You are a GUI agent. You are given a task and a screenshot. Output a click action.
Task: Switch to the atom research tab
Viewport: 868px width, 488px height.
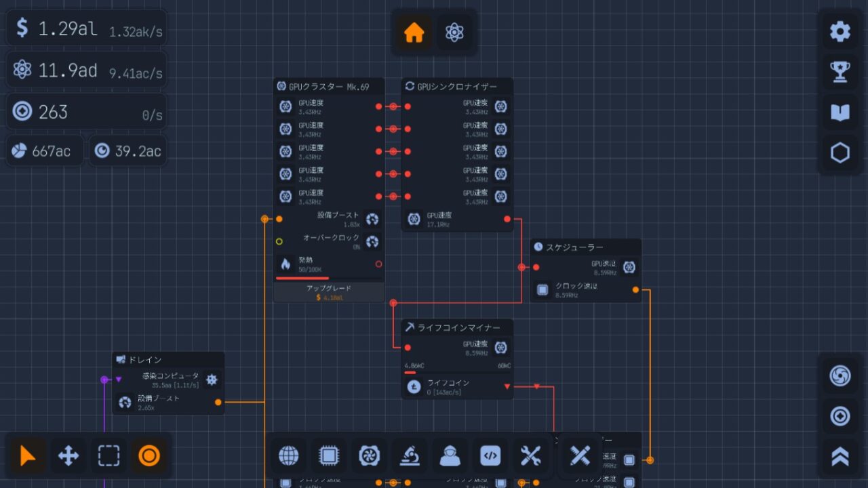click(454, 33)
